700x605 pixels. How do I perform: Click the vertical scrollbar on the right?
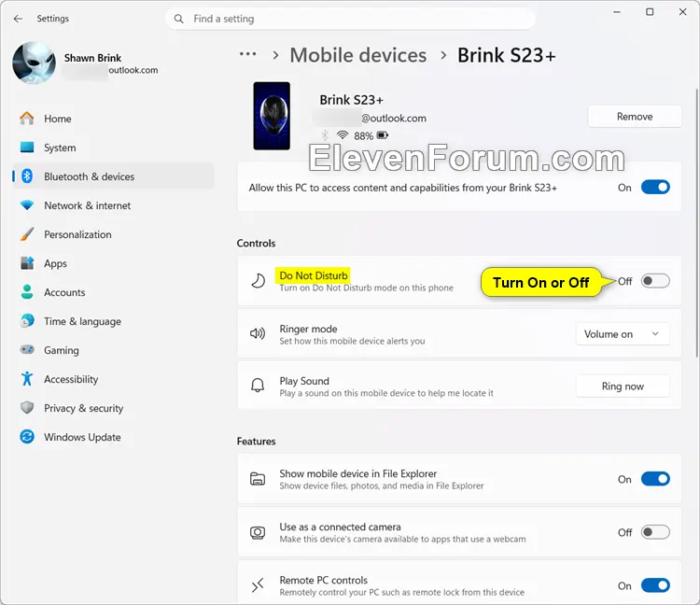696,222
